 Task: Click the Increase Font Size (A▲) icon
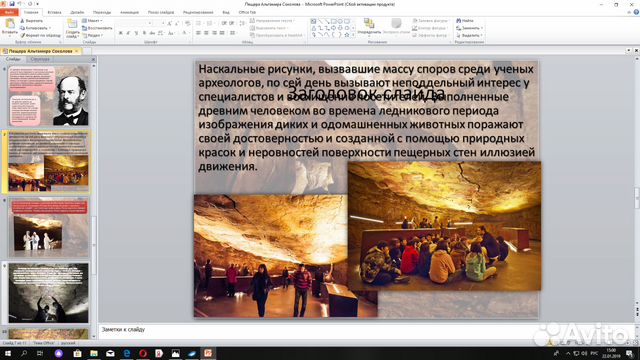click(x=169, y=24)
